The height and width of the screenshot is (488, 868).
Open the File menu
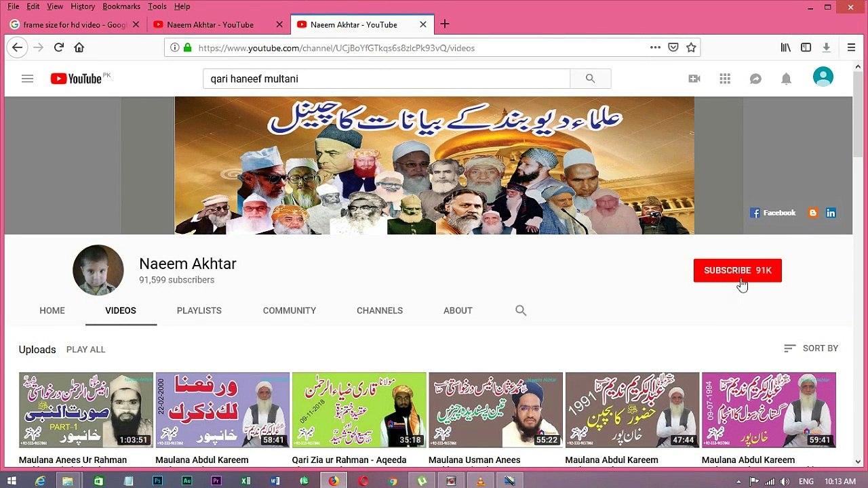(x=13, y=6)
